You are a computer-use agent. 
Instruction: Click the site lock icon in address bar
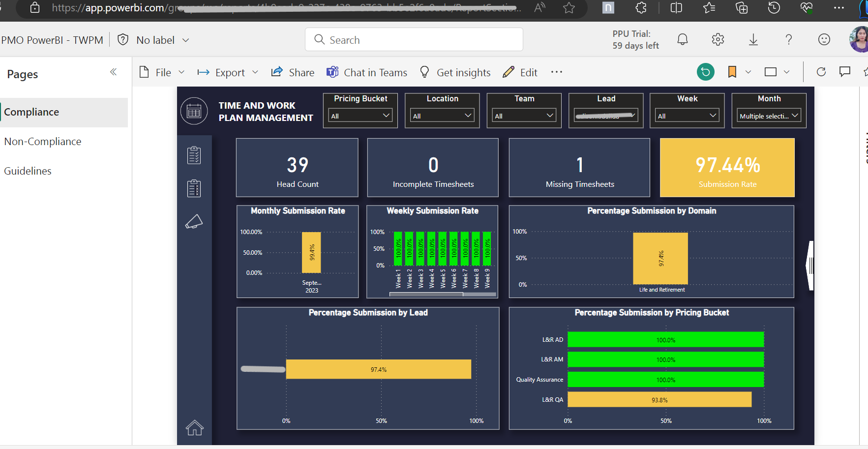click(35, 8)
